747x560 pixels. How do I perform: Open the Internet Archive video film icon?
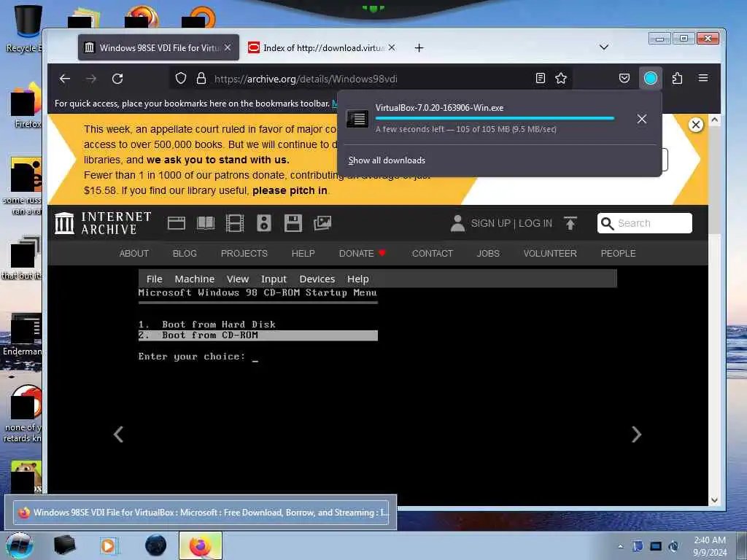click(235, 223)
